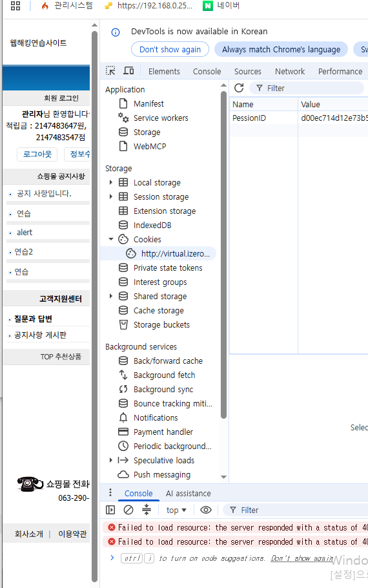Open Private state tokens
This screenshot has height=588, width=368.
click(168, 268)
